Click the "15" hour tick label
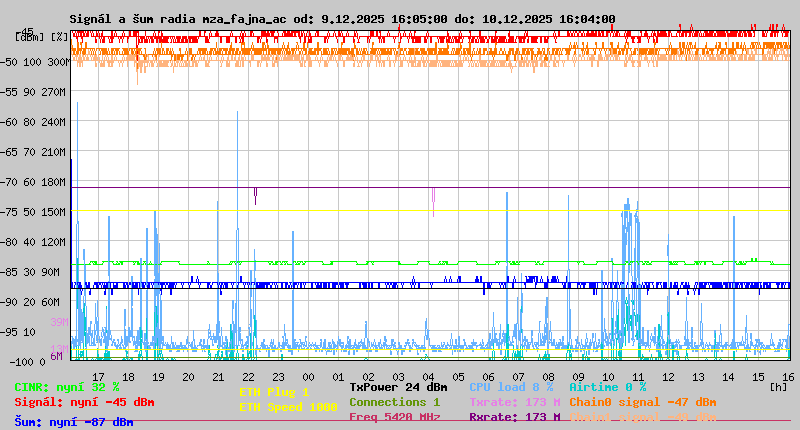The height and width of the screenshot is (430, 800). pos(758,377)
